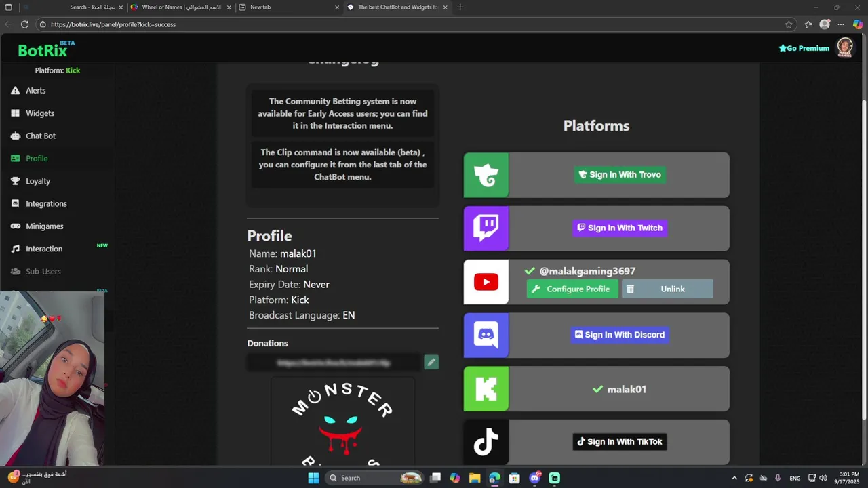
Task: Switch to the New tab browser tab
Action: click(290, 7)
